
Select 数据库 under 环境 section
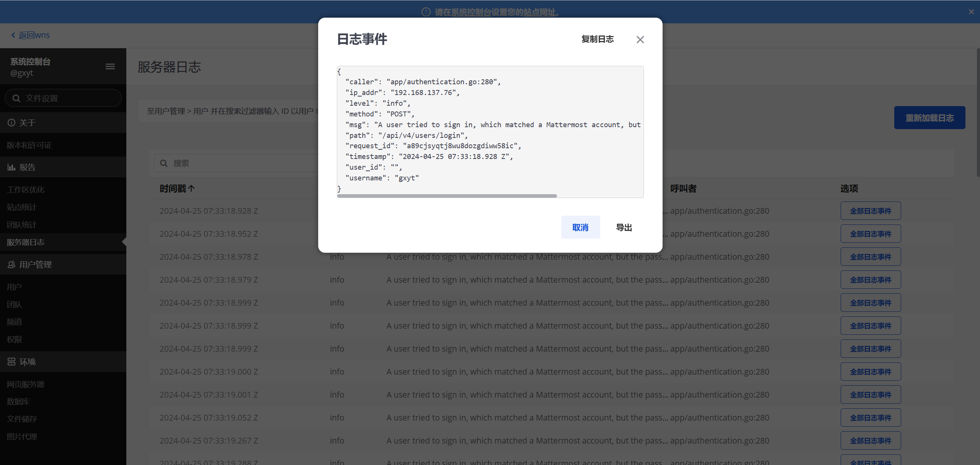point(18,401)
